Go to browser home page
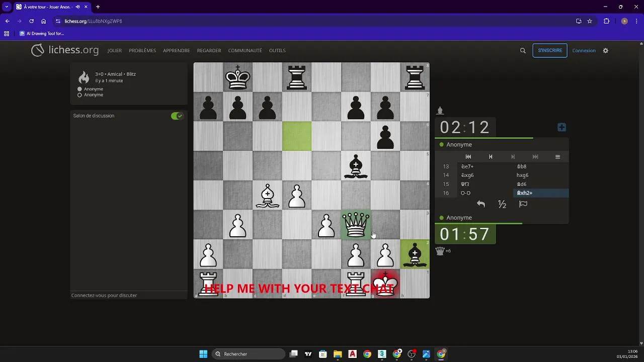The image size is (644, 362). 44,21
